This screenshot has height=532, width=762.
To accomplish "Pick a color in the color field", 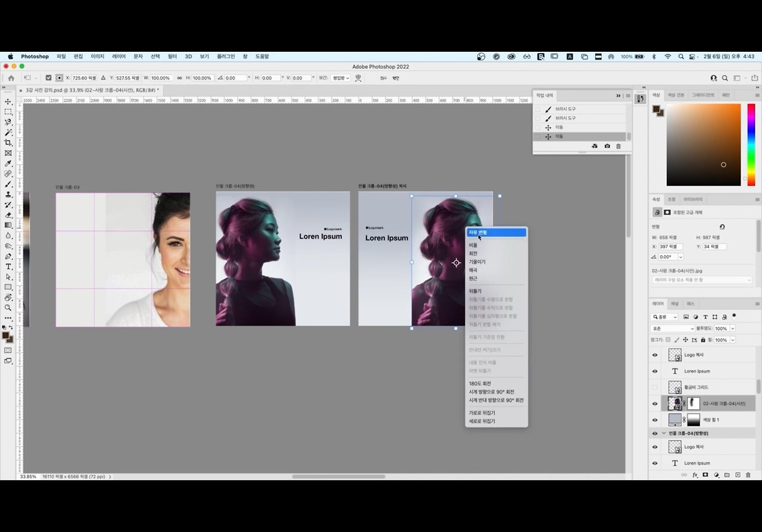I will point(704,145).
